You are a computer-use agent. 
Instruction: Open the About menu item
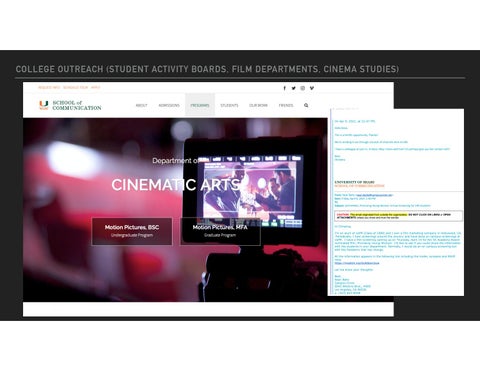141,105
